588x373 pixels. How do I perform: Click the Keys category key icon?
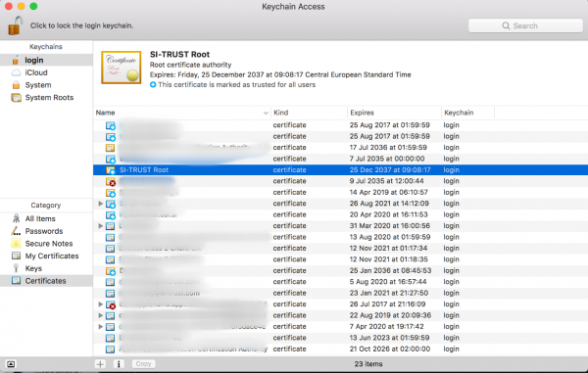(x=16, y=268)
